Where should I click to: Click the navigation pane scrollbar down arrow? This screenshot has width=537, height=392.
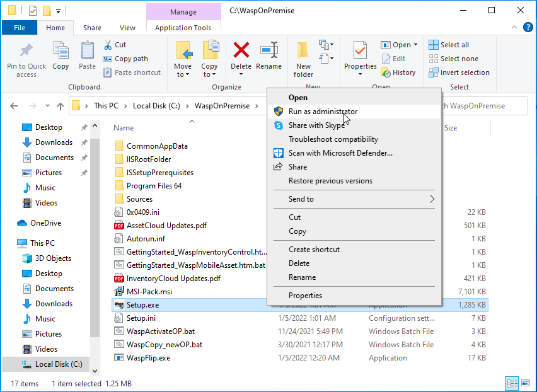95,371
